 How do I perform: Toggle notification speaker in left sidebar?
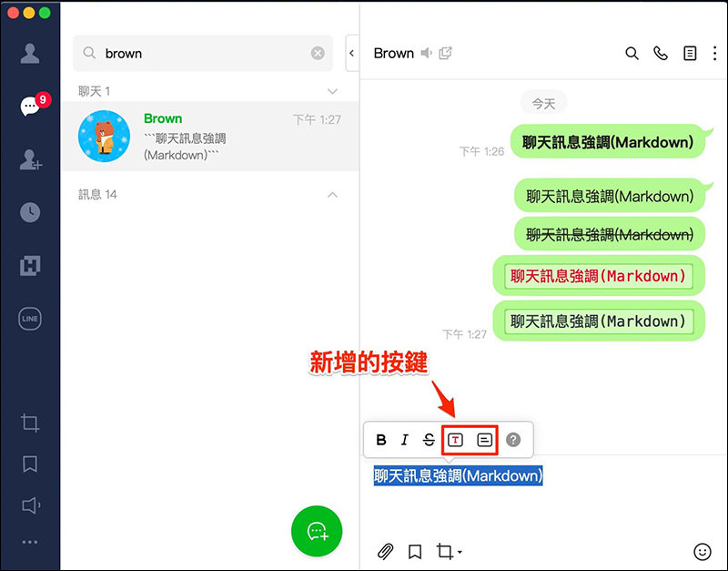click(x=30, y=505)
